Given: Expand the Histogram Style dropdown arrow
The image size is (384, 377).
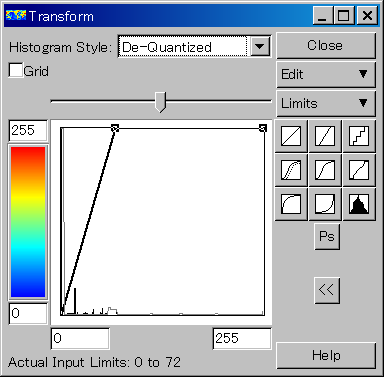Looking at the screenshot, I should tap(260, 46).
